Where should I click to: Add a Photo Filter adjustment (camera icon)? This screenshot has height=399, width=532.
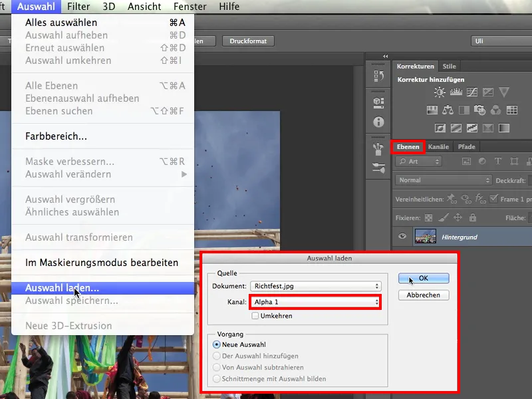pyautogui.click(x=479, y=110)
